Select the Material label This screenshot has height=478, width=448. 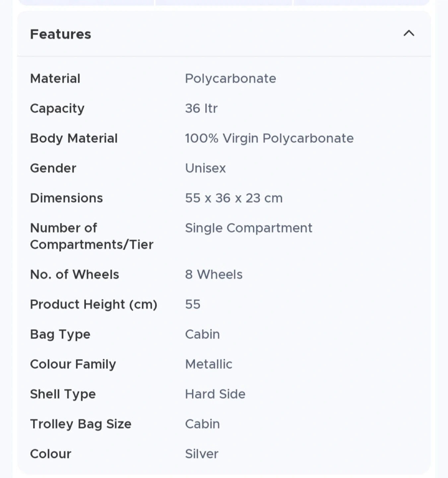(x=55, y=79)
